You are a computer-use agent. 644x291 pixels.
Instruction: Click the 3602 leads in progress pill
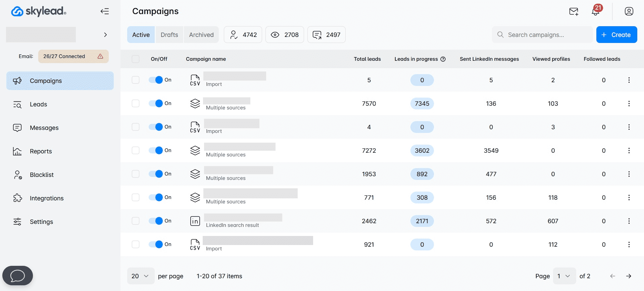422,150
